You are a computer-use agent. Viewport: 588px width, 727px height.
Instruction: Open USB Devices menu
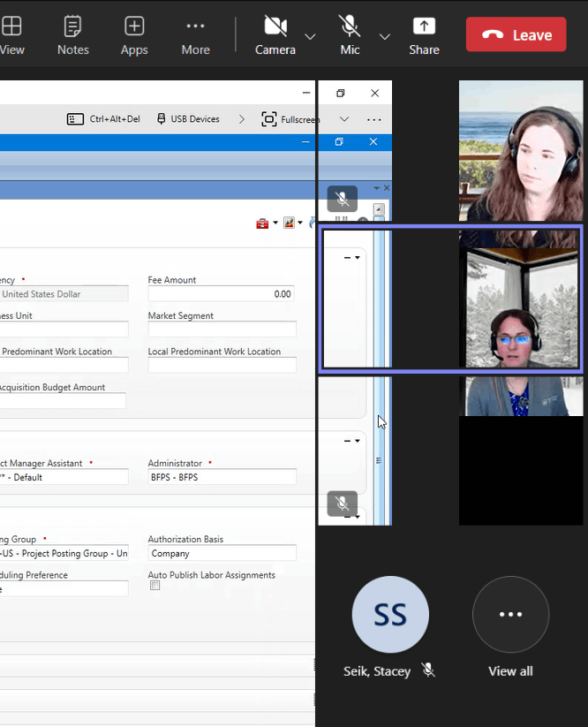point(188,119)
